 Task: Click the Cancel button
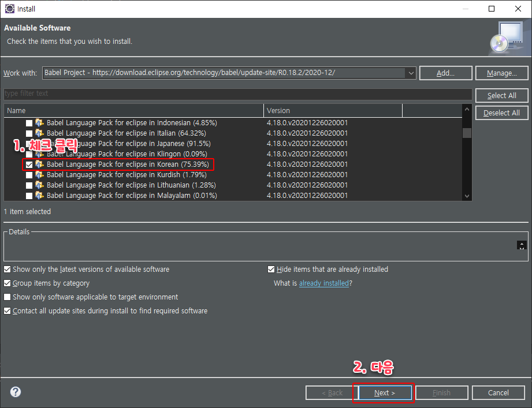498,393
